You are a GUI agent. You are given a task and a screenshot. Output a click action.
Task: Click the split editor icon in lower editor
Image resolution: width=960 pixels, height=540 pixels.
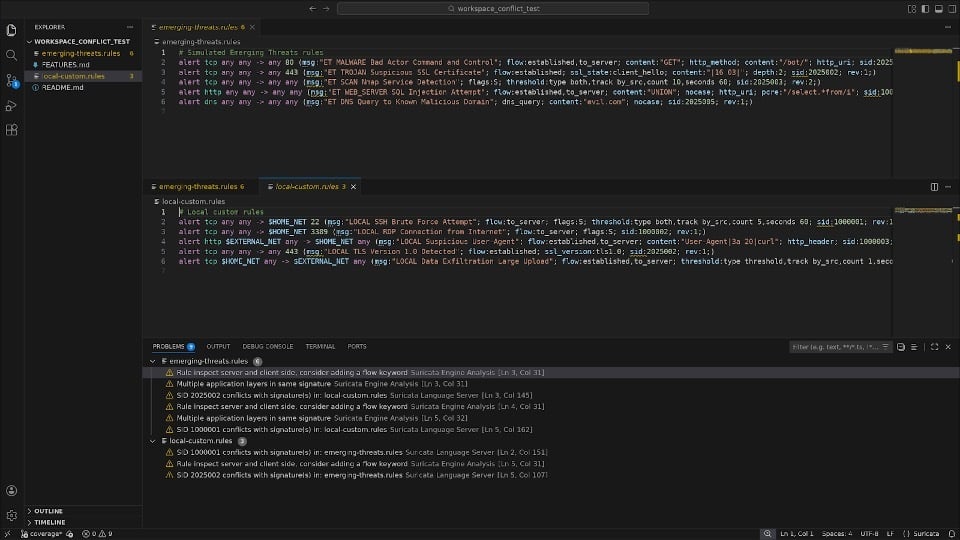935,186
